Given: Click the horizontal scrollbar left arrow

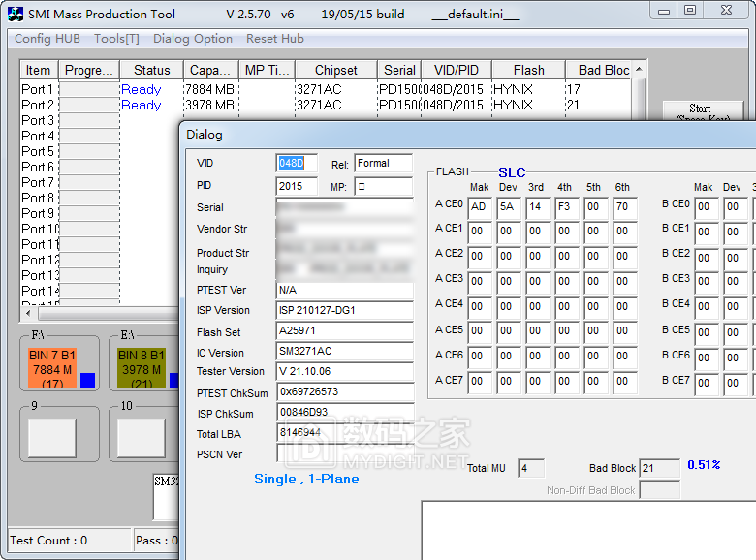Looking at the screenshot, I should pos(28,313).
